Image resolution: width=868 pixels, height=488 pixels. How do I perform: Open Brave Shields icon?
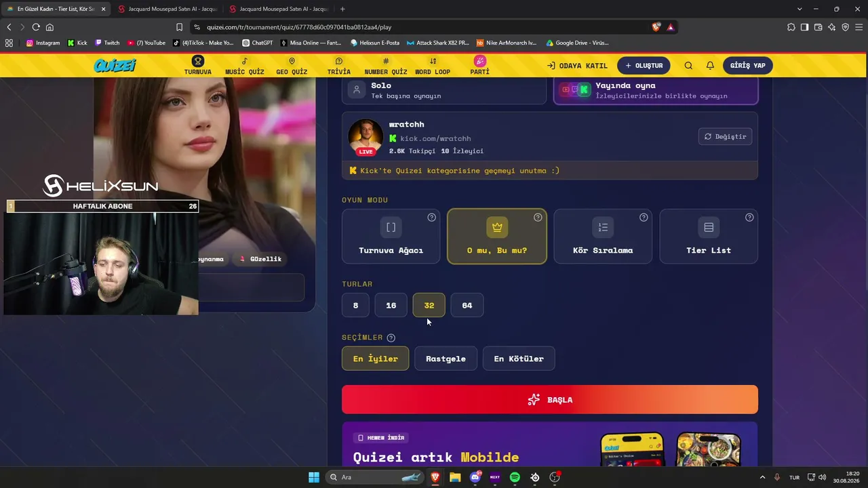click(656, 27)
